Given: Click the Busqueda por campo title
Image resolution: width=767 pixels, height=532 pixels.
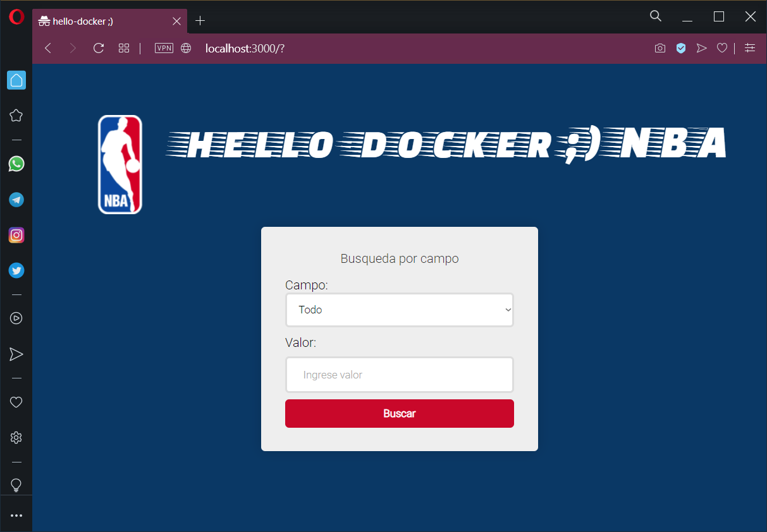Looking at the screenshot, I should click(x=400, y=258).
